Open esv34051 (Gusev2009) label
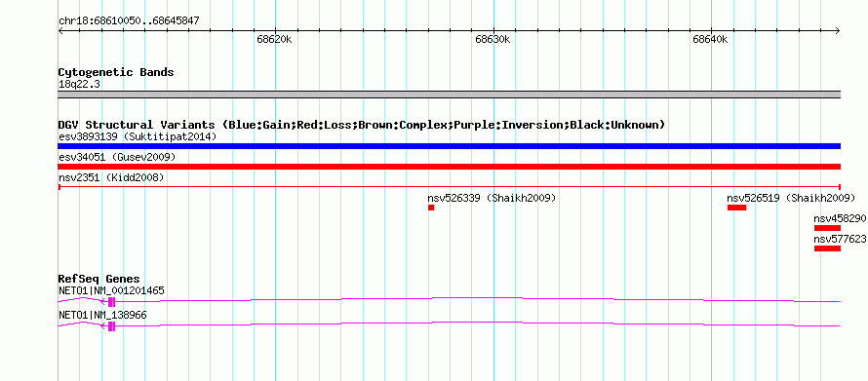Screen dimensions: 868x381 (x=117, y=157)
